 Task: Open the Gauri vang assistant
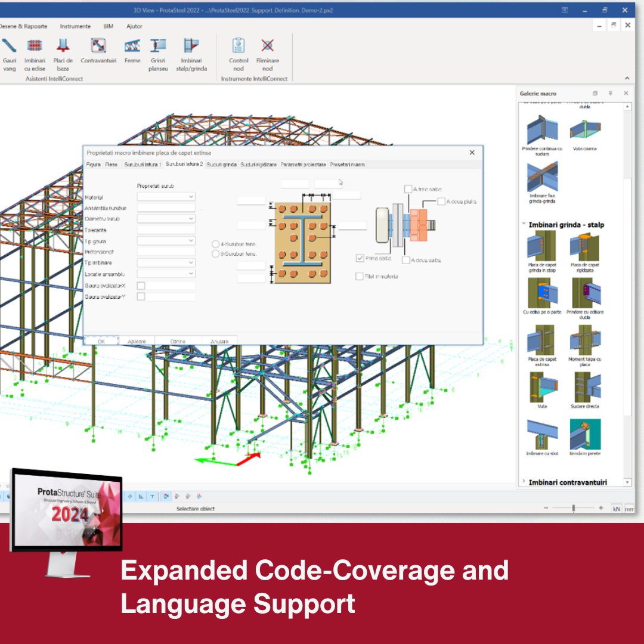pos(9,55)
